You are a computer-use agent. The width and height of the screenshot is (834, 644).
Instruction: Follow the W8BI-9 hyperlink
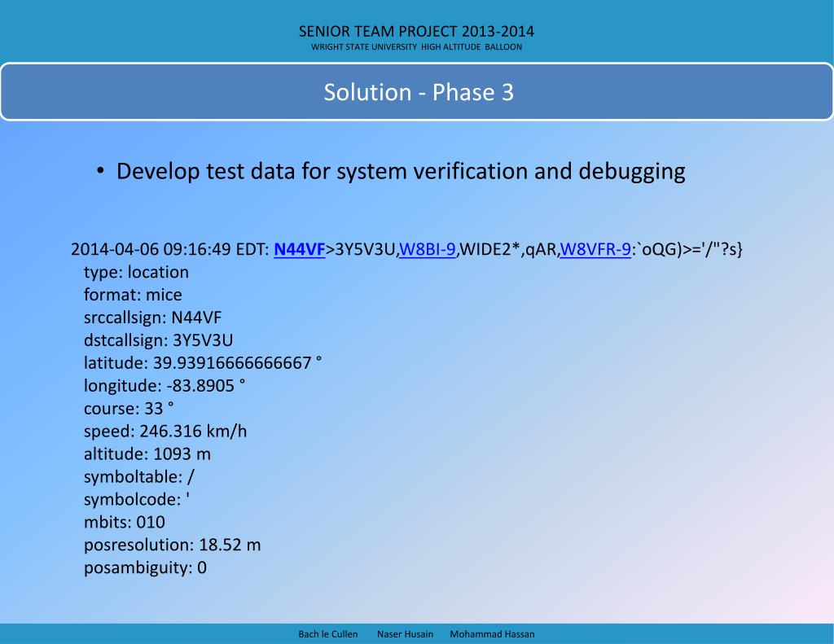pyautogui.click(x=428, y=249)
